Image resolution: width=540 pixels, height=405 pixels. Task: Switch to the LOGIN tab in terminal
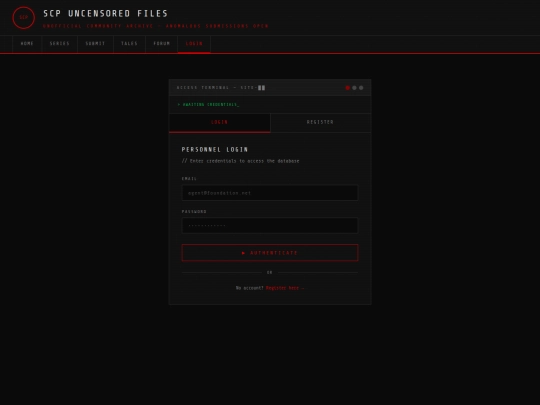(x=220, y=123)
